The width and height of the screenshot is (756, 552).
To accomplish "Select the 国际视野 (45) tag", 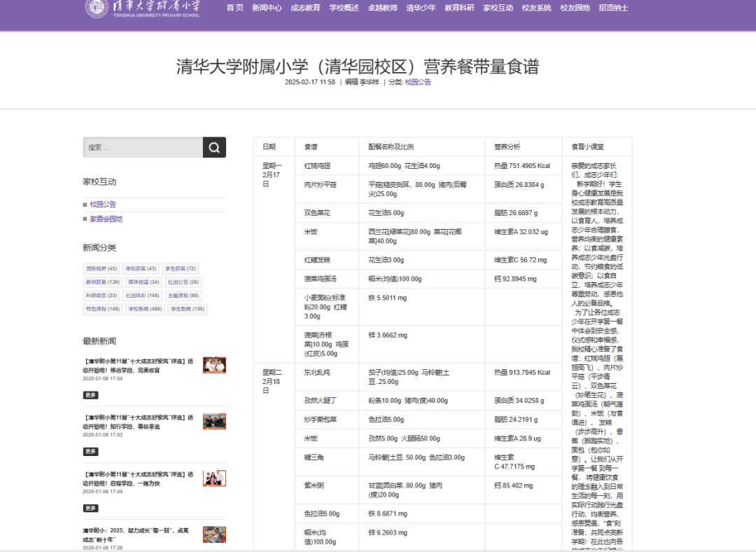I will tap(101, 269).
